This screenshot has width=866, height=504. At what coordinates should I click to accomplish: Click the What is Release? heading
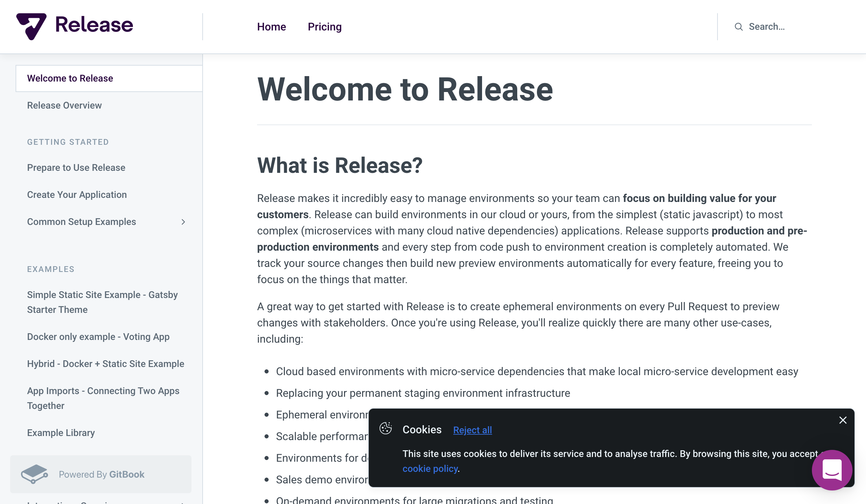click(340, 165)
